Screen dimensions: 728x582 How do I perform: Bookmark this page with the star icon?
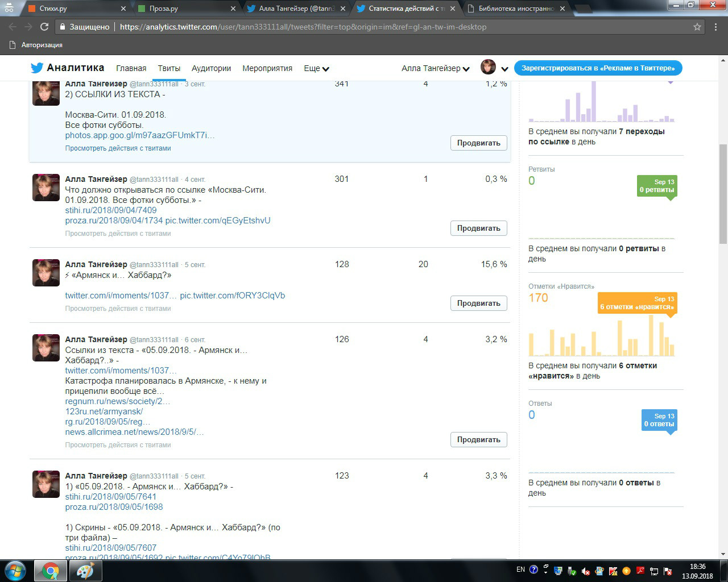click(697, 27)
